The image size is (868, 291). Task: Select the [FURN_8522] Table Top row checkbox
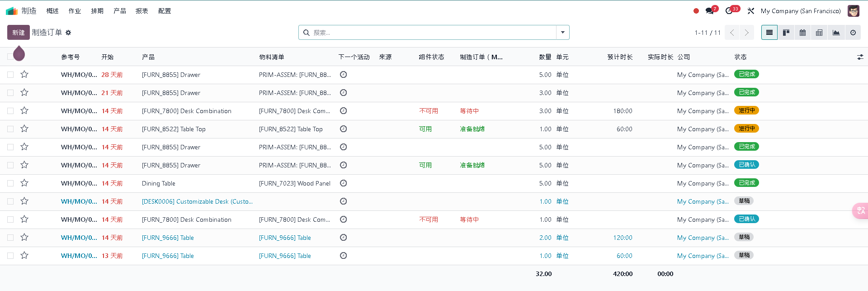coord(10,129)
